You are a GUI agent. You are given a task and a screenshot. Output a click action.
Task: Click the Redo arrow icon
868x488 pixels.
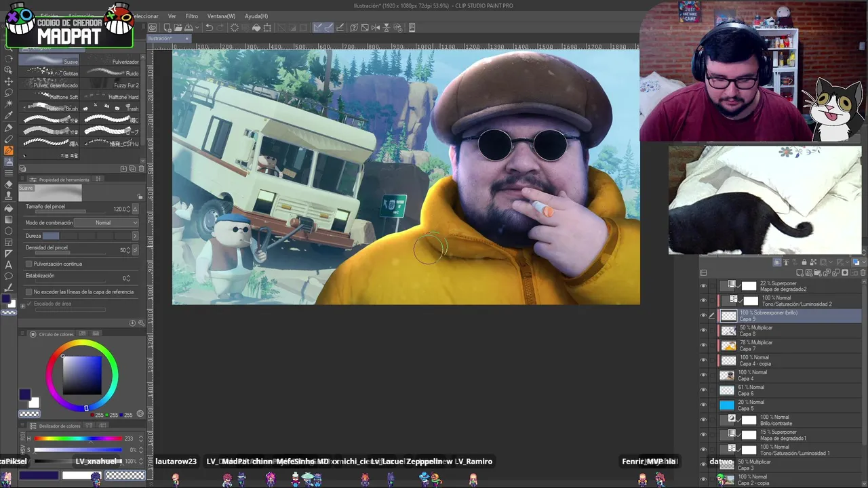[x=221, y=28]
